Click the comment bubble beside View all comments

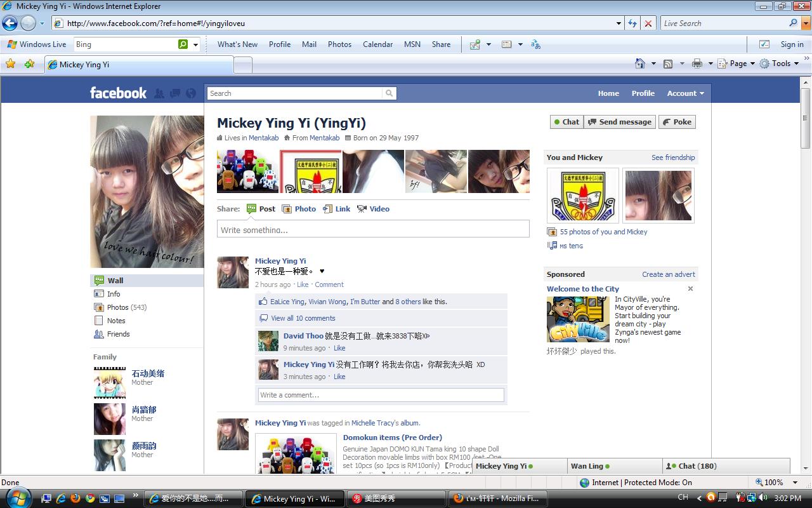(264, 318)
